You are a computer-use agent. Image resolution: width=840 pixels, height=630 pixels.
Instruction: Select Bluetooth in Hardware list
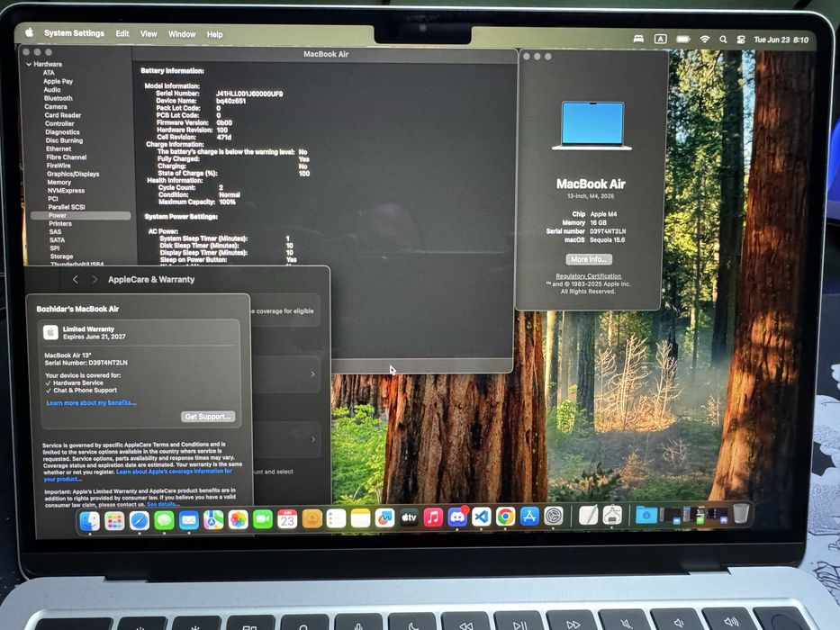(x=58, y=99)
